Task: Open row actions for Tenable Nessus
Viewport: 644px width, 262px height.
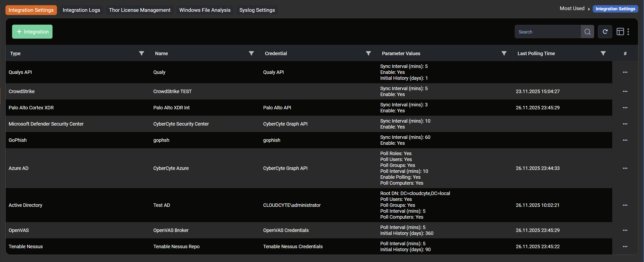Action: [625, 246]
